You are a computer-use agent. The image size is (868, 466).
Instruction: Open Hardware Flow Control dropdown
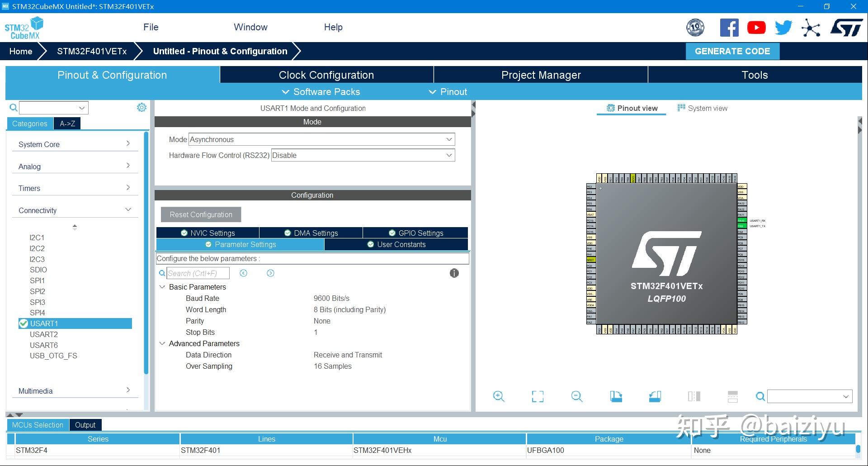(363, 155)
